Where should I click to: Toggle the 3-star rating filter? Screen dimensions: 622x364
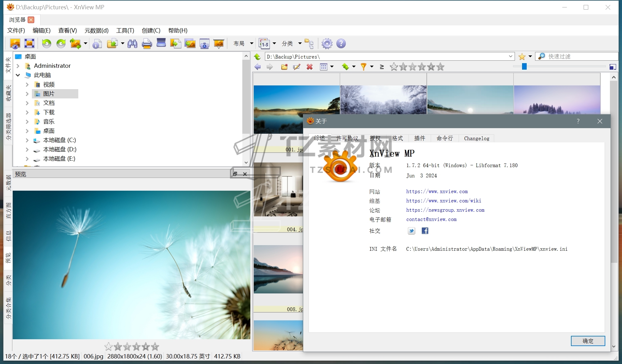pyautogui.click(x=422, y=67)
